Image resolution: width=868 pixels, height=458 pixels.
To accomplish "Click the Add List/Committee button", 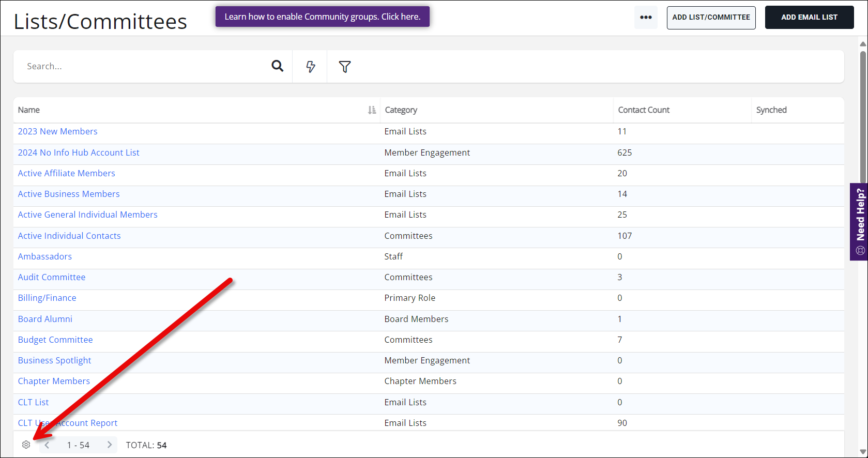I will (x=711, y=18).
